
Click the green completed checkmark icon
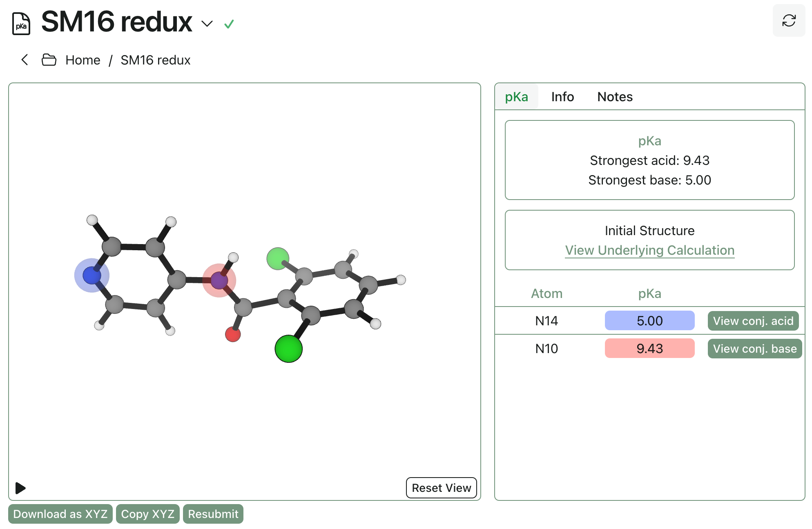[229, 24]
